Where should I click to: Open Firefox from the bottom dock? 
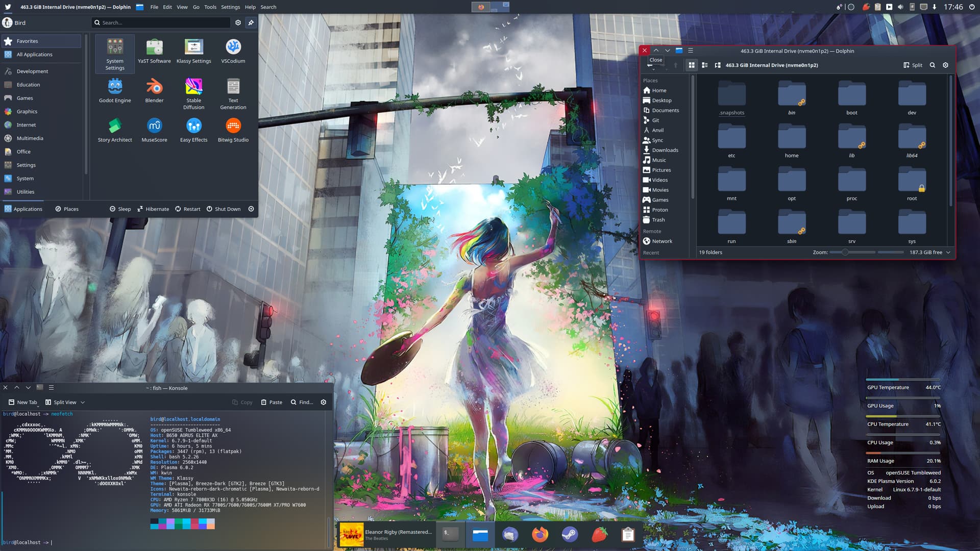(540, 534)
